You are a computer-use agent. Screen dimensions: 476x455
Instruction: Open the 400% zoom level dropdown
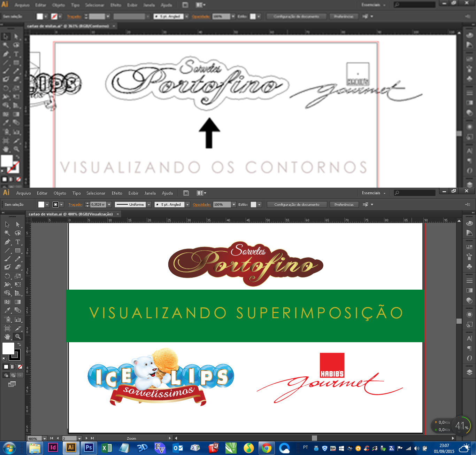tap(45, 439)
